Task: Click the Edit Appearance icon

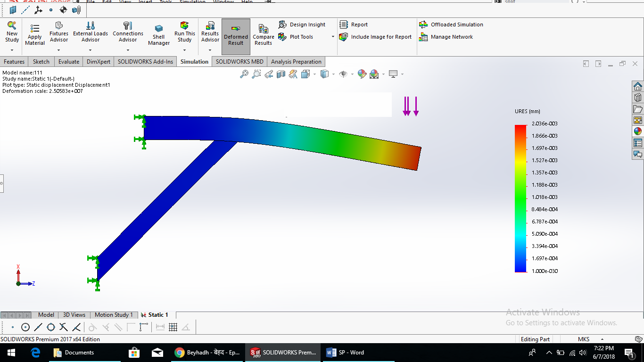Action: [x=362, y=74]
